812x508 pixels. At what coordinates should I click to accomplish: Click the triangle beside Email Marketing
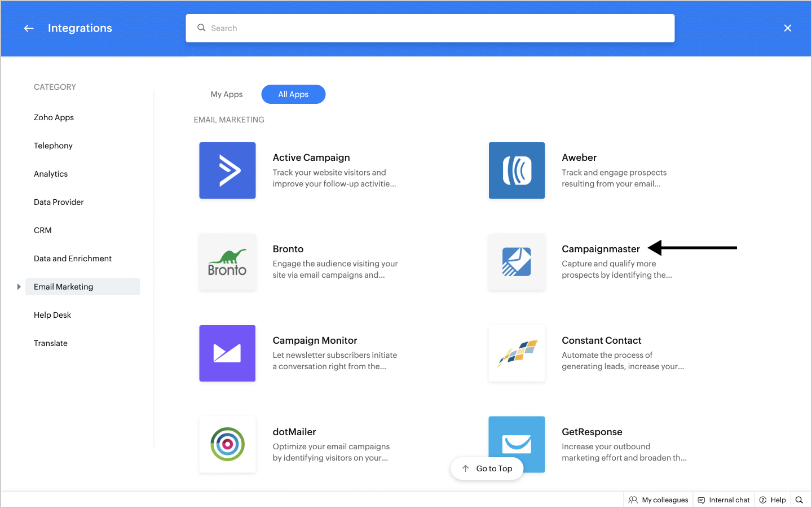19,287
